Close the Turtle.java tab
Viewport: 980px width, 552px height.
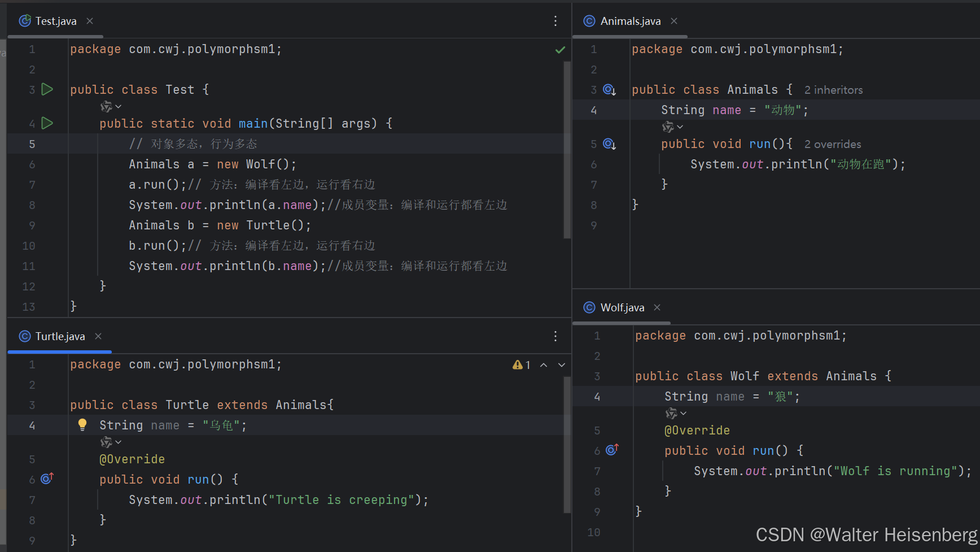point(98,336)
